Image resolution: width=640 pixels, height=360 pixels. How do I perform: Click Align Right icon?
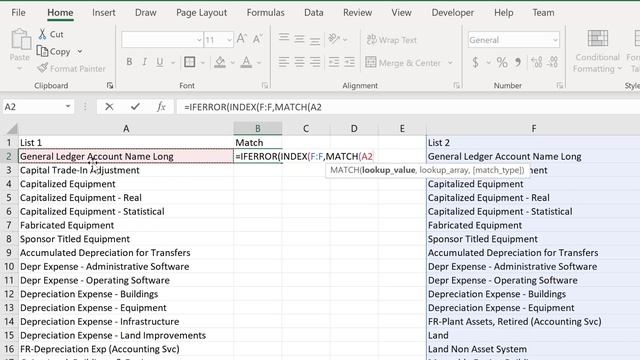pos(315,62)
